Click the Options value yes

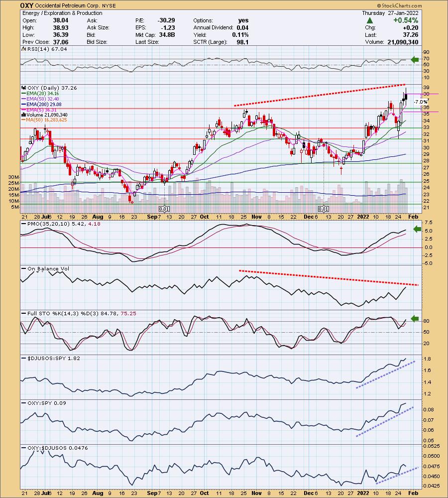[243, 20]
